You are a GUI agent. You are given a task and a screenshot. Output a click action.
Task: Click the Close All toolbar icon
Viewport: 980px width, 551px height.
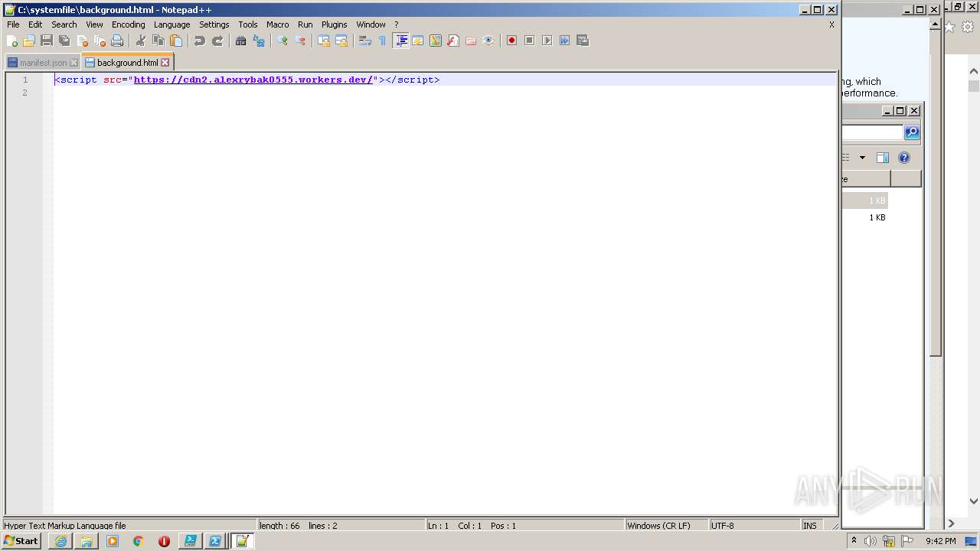[x=100, y=41]
